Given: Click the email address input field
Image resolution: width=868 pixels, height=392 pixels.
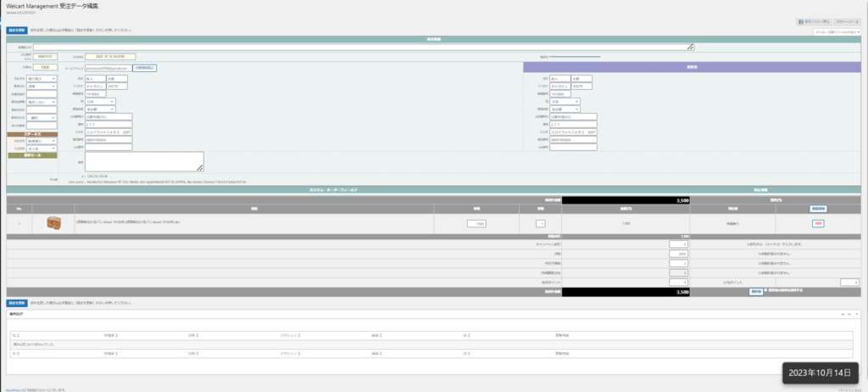Looking at the screenshot, I should (x=109, y=67).
